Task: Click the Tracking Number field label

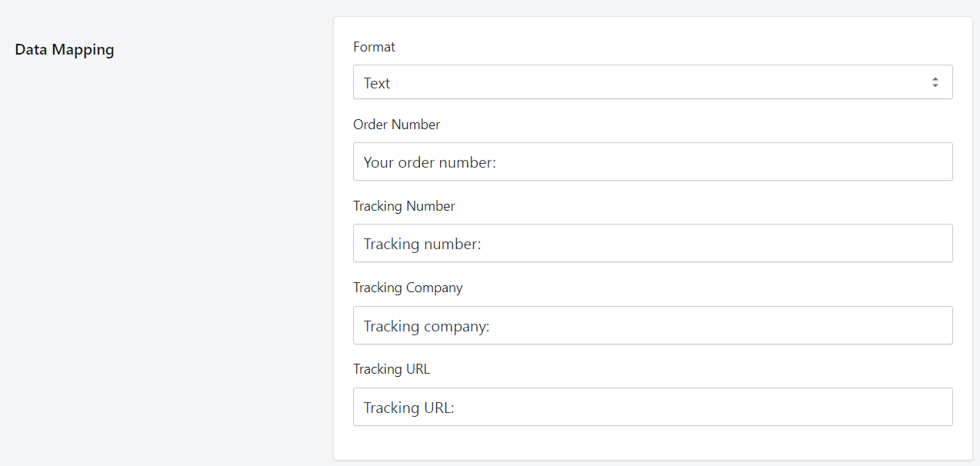Action: 404,206
